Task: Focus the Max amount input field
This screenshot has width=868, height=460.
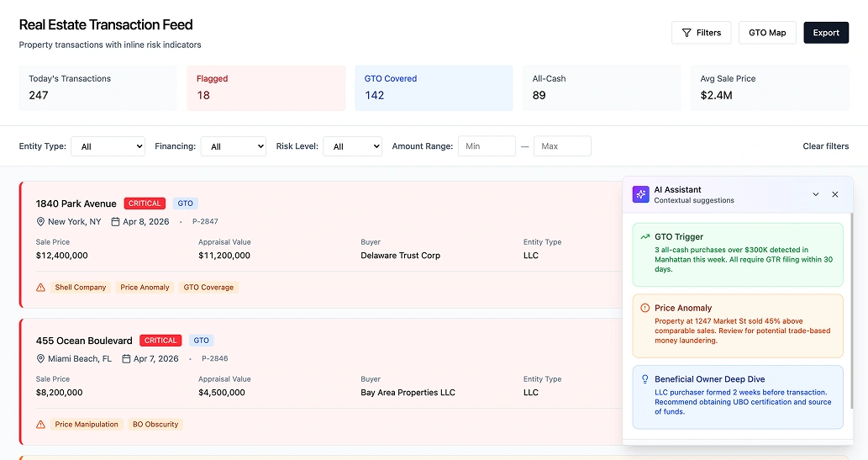Action: pos(562,146)
